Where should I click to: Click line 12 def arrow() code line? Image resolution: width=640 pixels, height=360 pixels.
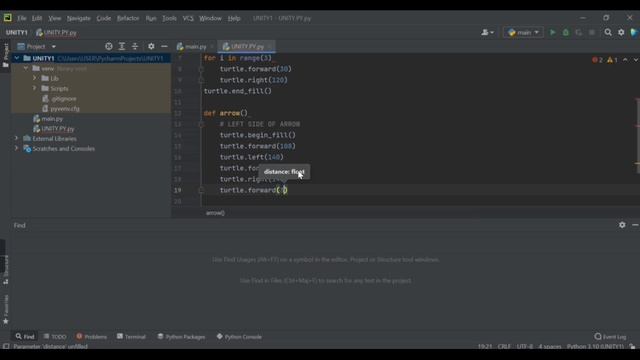tap(225, 113)
